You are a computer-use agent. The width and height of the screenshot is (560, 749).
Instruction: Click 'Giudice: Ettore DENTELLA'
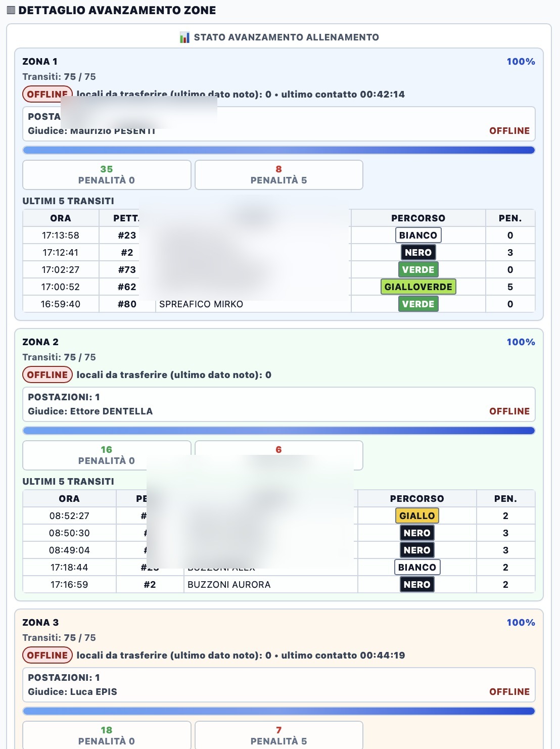90,411
